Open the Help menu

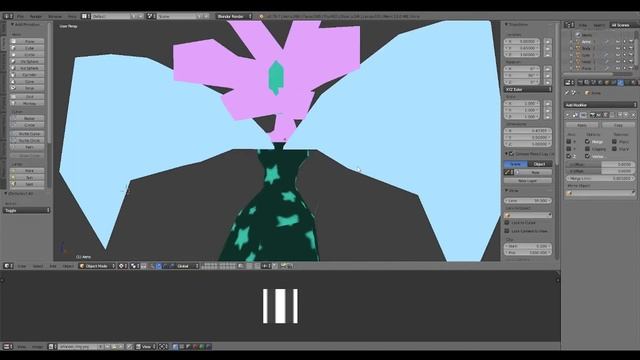point(72,16)
